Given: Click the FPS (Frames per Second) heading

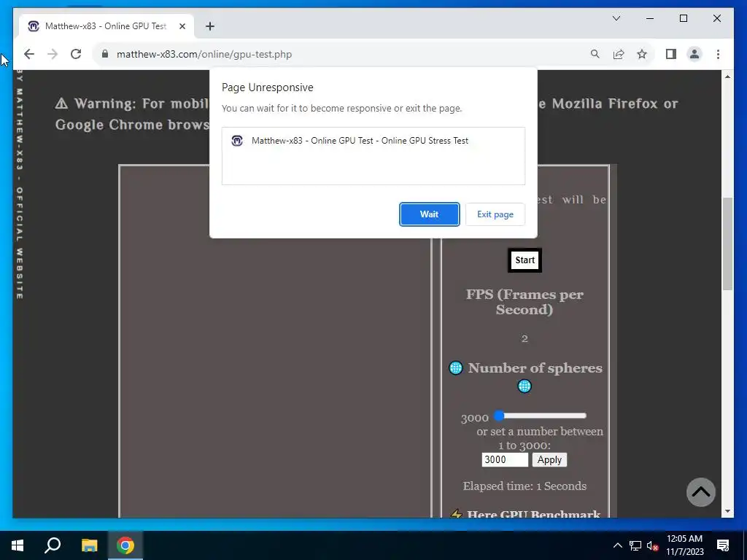Looking at the screenshot, I should [525, 302].
